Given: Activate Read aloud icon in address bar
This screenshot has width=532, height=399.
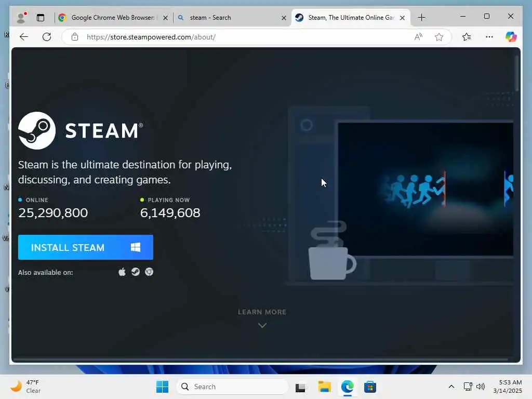Looking at the screenshot, I should [418, 37].
